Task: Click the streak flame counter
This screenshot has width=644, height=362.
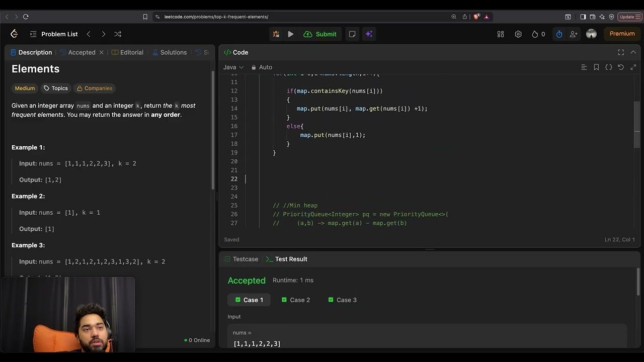Action: (538, 34)
